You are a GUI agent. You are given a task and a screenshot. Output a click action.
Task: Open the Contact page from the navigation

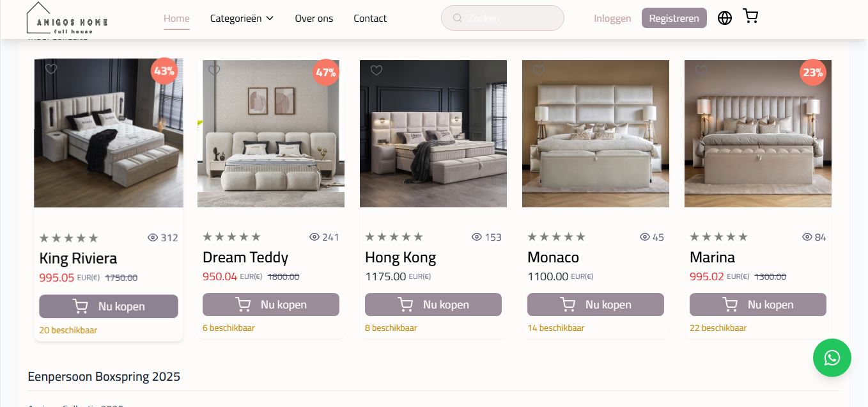click(370, 19)
